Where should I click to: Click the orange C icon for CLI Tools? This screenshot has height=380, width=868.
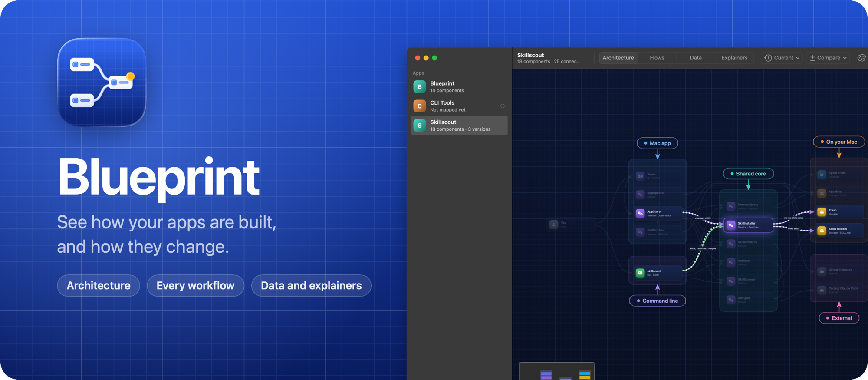[419, 106]
